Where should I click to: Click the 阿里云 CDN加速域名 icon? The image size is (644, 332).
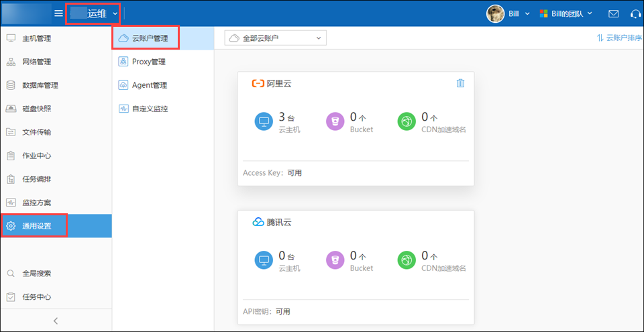coord(407,122)
